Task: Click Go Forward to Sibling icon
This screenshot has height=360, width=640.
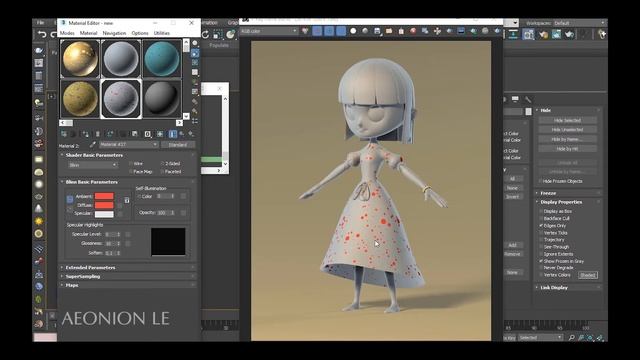Action: coord(191,134)
